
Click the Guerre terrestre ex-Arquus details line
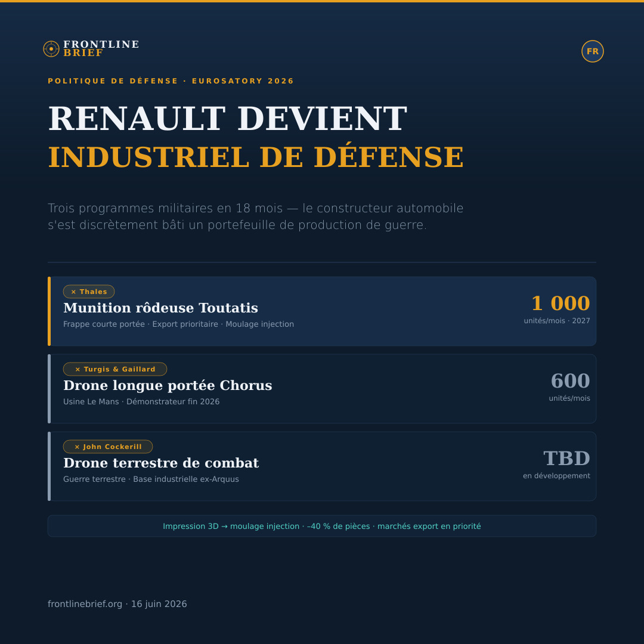coord(151,479)
